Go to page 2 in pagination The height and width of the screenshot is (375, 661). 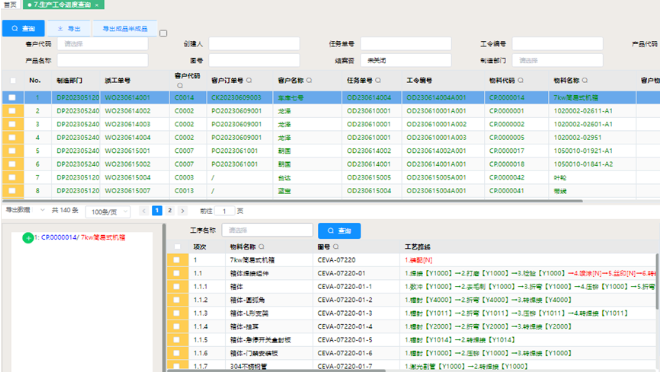tap(169, 210)
